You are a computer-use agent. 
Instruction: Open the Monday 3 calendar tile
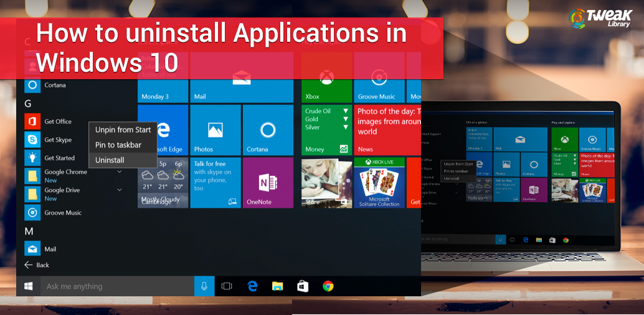(163, 77)
